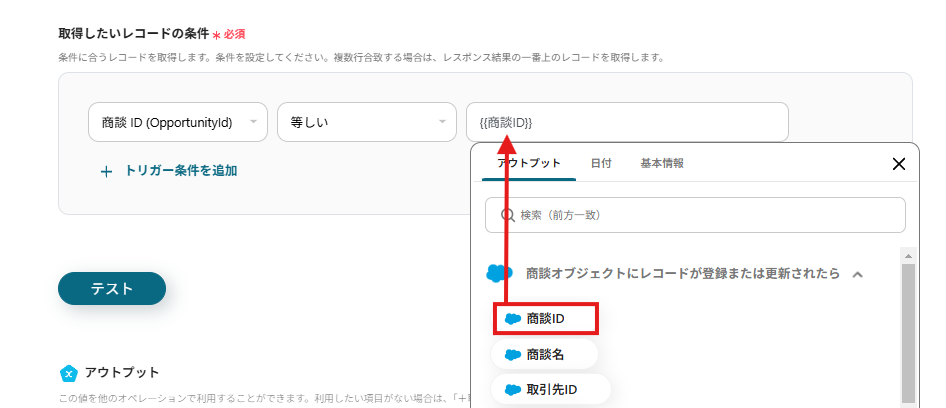Click the scrollbar up arrow
946x408 pixels.
tap(908, 256)
